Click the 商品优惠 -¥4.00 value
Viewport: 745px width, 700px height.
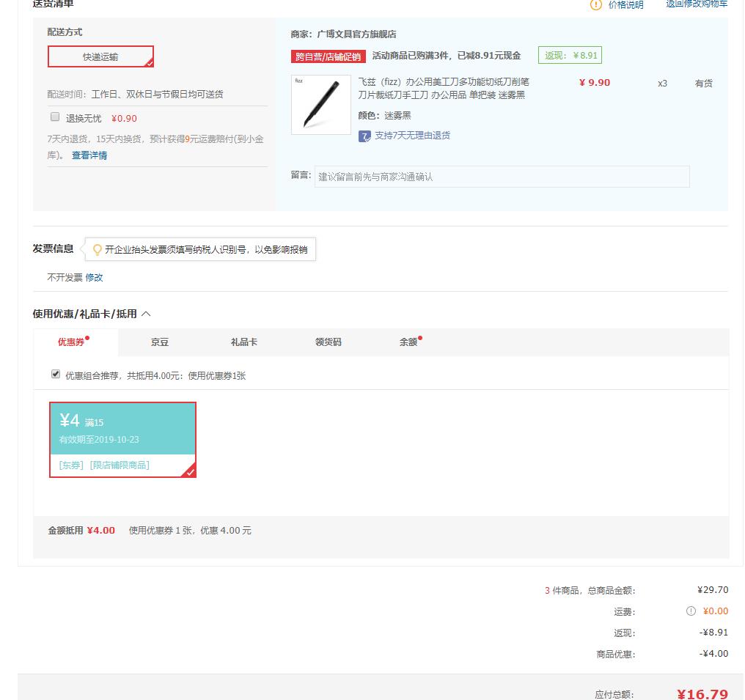[713, 654]
